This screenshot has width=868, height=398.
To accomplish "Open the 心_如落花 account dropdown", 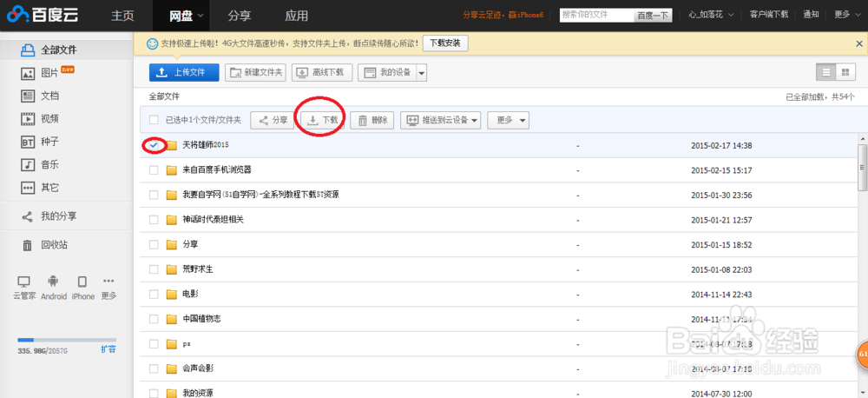I will [x=712, y=15].
